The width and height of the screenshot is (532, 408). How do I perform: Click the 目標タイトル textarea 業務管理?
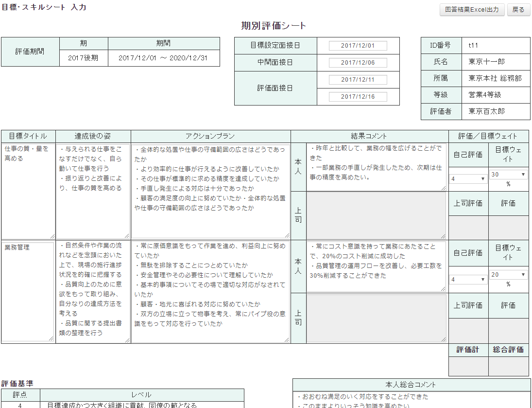tap(28, 291)
